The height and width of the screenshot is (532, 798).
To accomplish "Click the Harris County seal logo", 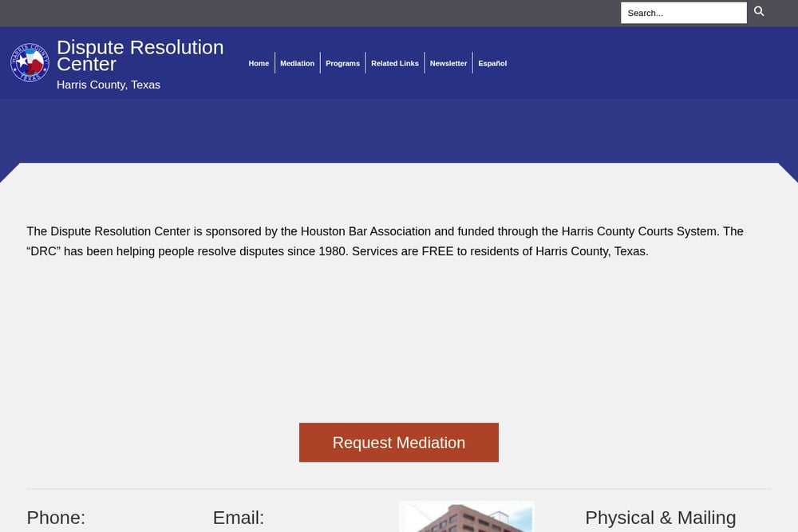I will 30,62.
